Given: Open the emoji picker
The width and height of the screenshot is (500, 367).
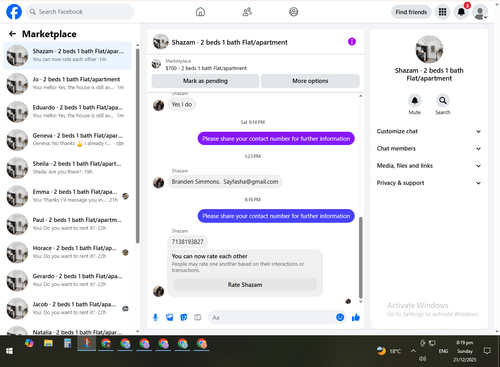Looking at the screenshot, I should [340, 317].
